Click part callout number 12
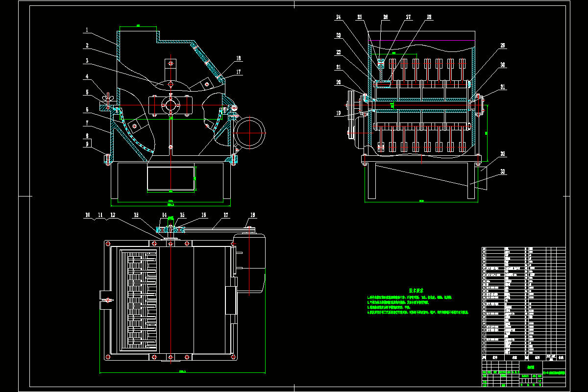Image resolution: width=588 pixels, height=392 pixels. [x=113, y=215]
